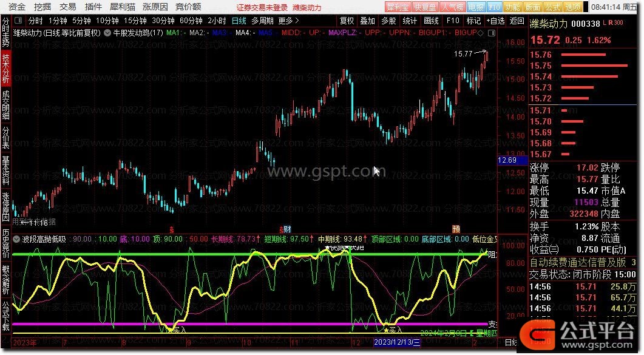
Task: Click the 证券交易未登录 login status link
Action: coord(262,7)
